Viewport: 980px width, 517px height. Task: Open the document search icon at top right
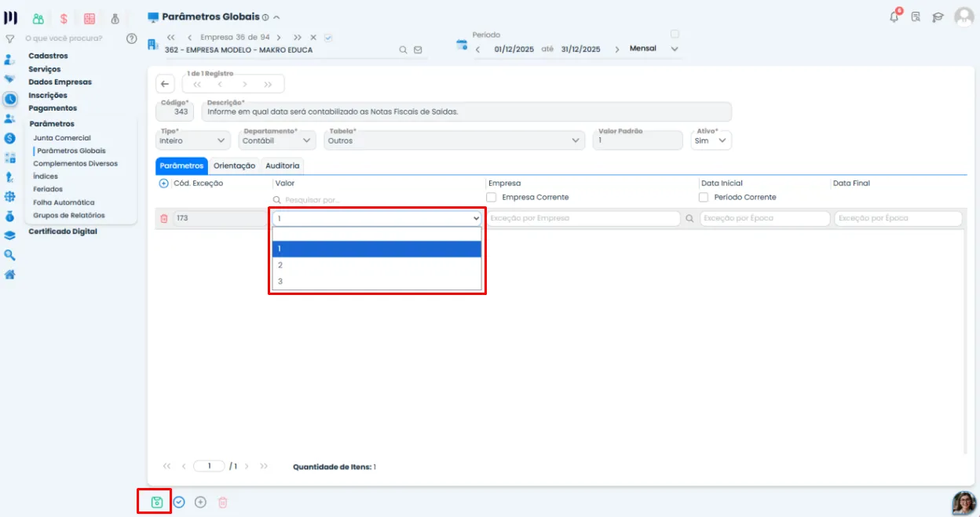916,16
